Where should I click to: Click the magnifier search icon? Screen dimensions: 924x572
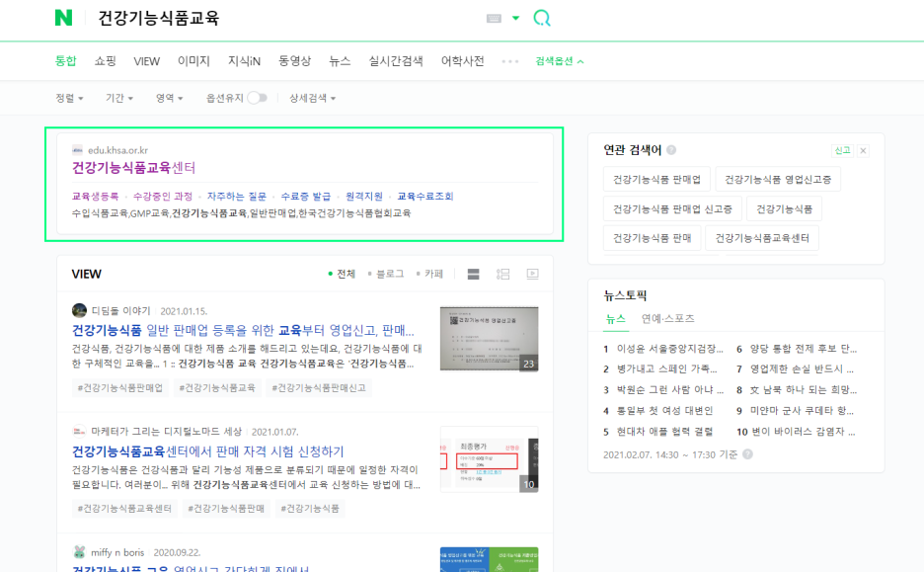point(542,18)
